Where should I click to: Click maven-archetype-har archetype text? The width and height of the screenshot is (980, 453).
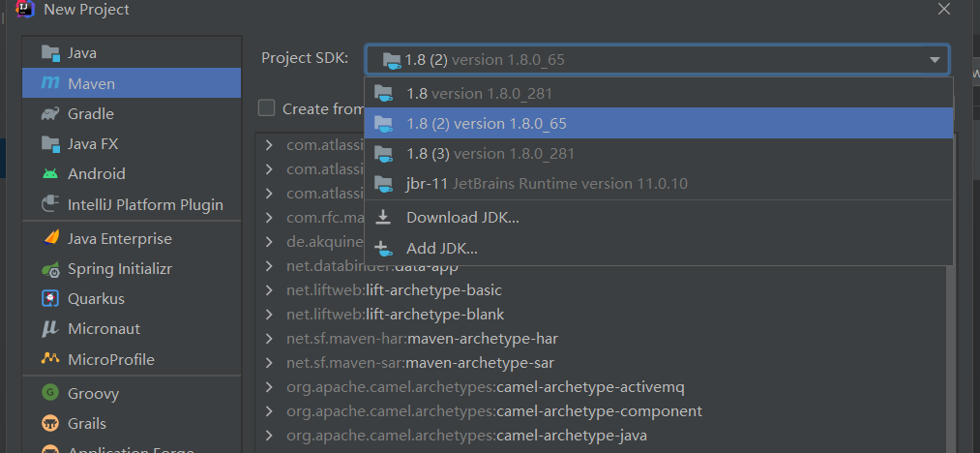(483, 339)
